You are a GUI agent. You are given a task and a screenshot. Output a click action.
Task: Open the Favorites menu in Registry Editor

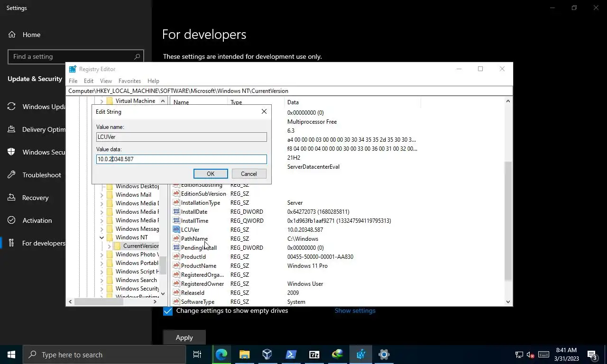click(x=129, y=81)
